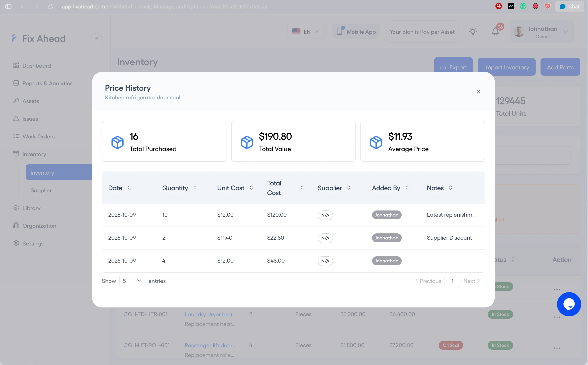Expand the Johnathan user menu
Screen dimensions: 588x365
(542, 32)
